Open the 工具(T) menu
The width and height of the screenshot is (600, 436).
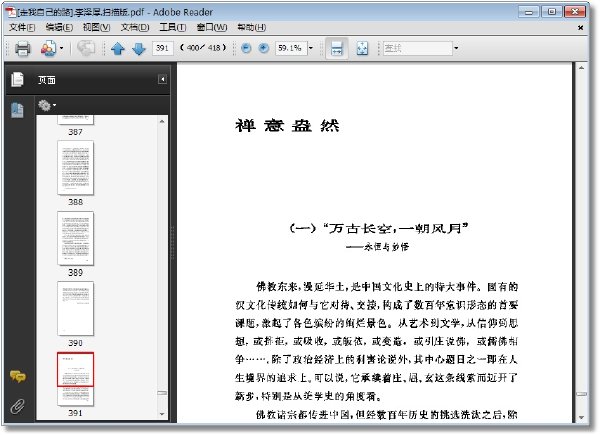click(x=173, y=28)
